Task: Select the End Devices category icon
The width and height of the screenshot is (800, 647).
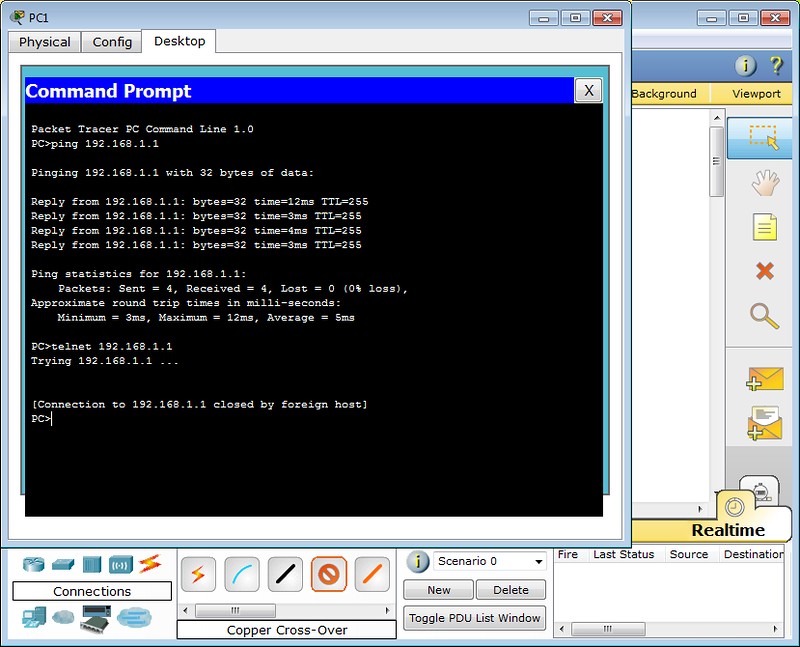Action: click(34, 617)
